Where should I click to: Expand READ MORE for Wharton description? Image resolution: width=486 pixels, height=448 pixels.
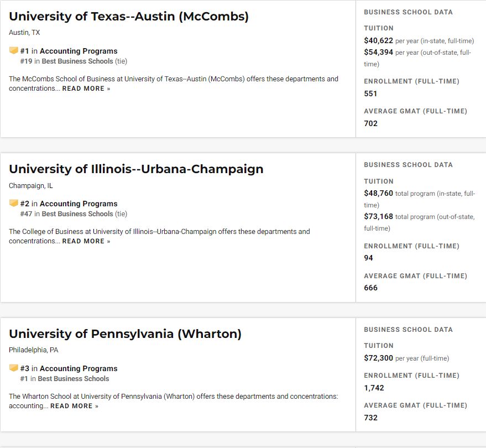[75, 406]
